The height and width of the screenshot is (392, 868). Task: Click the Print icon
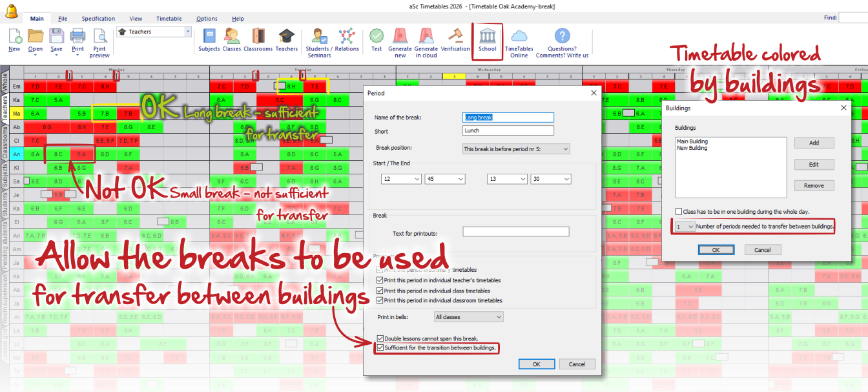click(x=77, y=36)
